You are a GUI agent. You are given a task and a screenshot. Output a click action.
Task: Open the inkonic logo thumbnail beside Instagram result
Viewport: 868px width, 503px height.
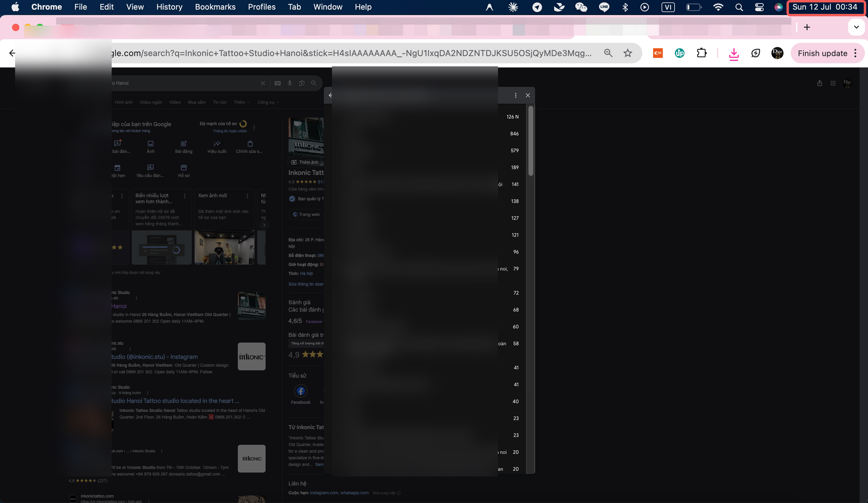tap(251, 356)
